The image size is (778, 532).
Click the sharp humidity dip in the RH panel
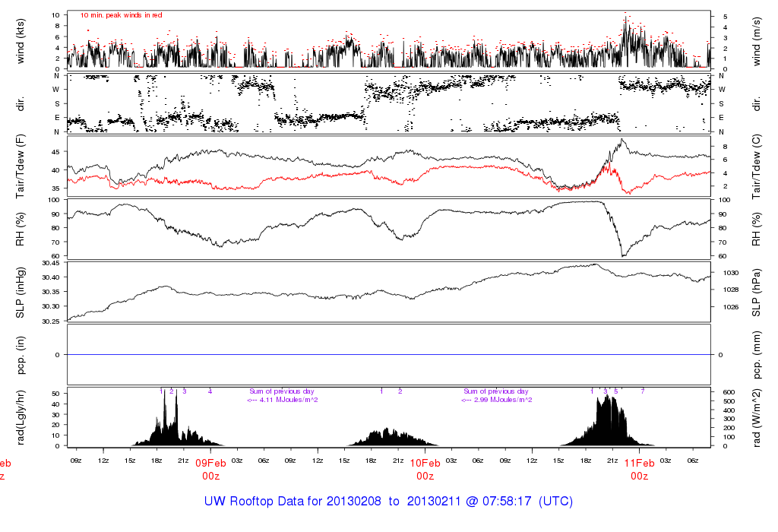click(624, 254)
